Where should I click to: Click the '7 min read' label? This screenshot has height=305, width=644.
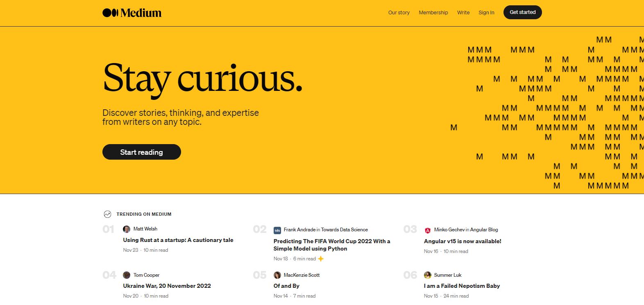304,296
